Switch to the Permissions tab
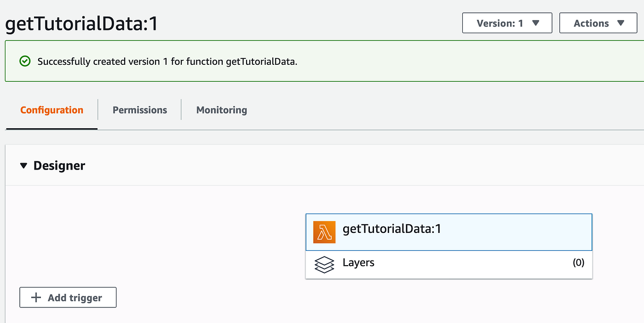 [x=139, y=110]
